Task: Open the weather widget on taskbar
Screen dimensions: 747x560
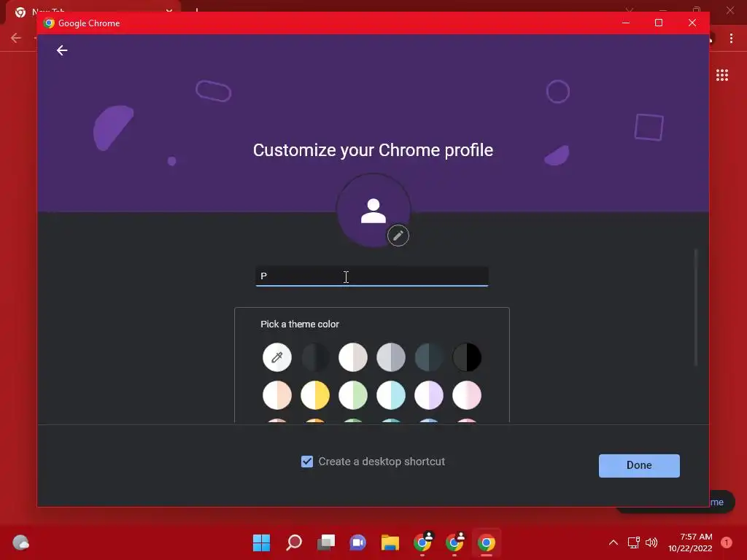Action: pyautogui.click(x=20, y=542)
